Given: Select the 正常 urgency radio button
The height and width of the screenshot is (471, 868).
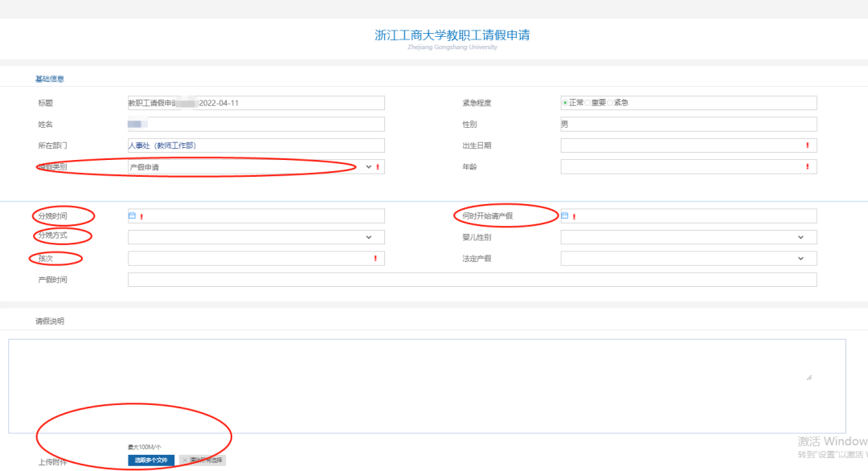Looking at the screenshot, I should click(564, 103).
